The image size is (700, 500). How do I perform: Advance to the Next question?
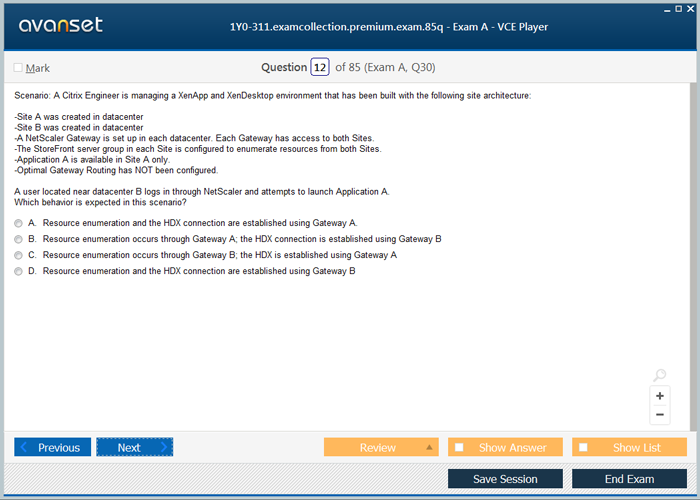[x=134, y=447]
